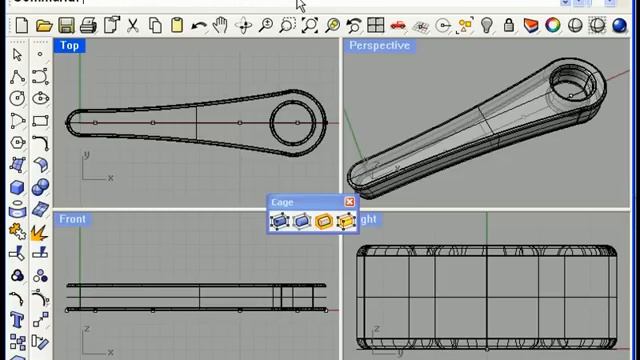Select the Rotate View tool
Image resolution: width=640 pixels, height=360 pixels.
pyautogui.click(x=244, y=26)
